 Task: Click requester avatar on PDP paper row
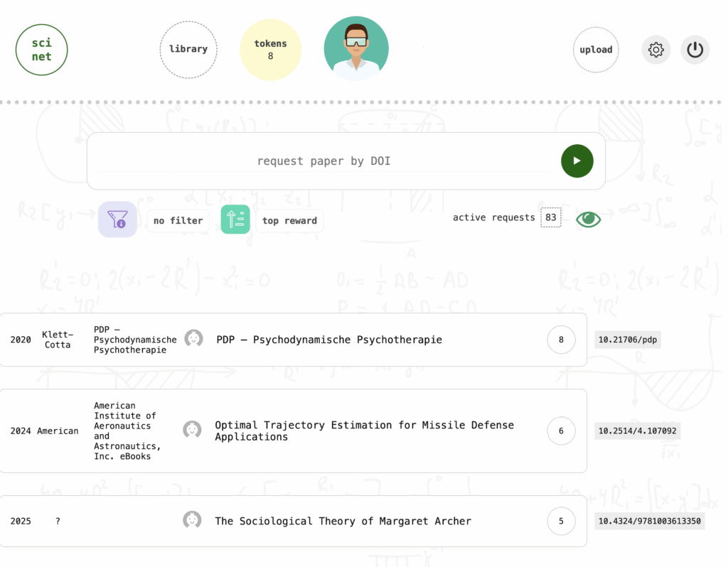click(193, 338)
